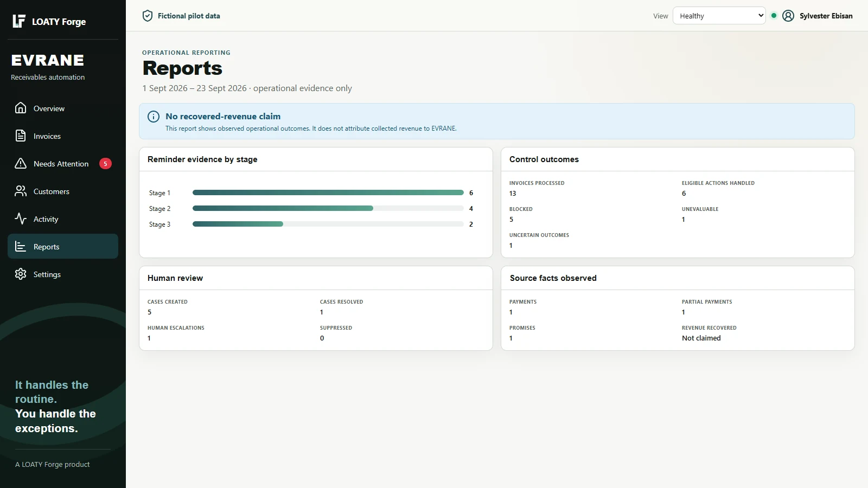Image resolution: width=868 pixels, height=488 pixels.
Task: Select the Reports sidebar item
Action: 63,246
